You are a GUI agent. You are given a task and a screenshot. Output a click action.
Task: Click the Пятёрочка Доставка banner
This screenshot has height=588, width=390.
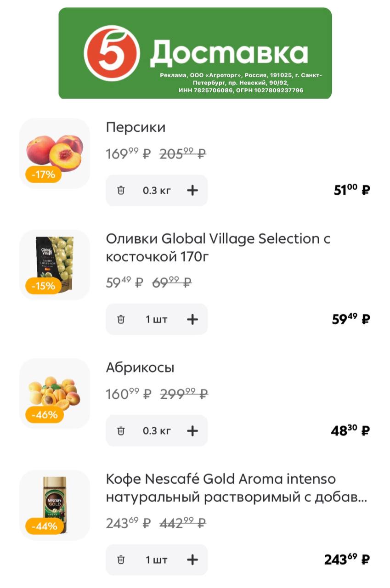[195, 53]
